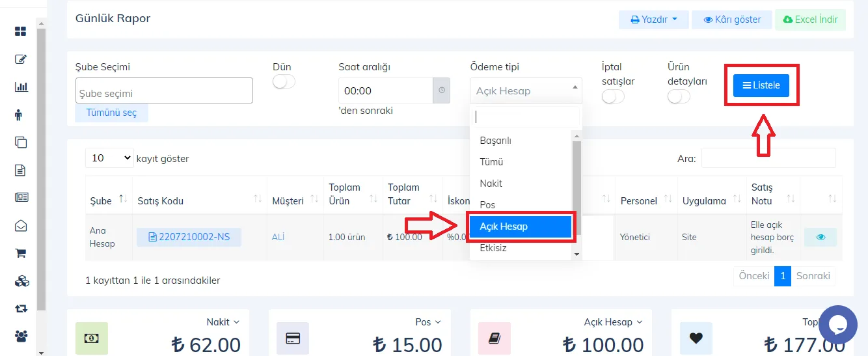Click the clock icon beside time field
The width and height of the screenshot is (868, 356).
[x=442, y=90]
